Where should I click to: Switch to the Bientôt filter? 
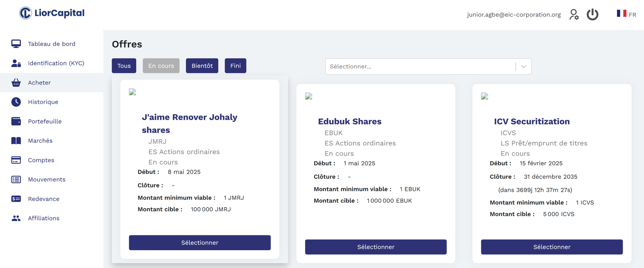click(202, 66)
